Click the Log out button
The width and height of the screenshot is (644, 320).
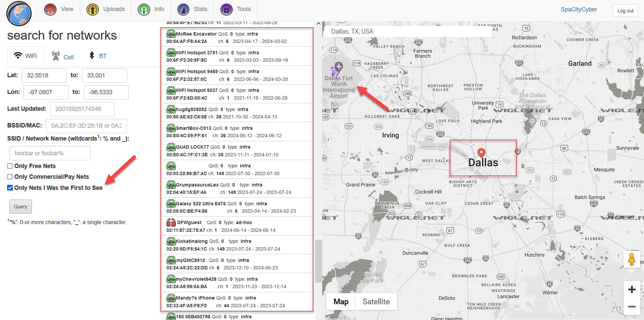[625, 11]
